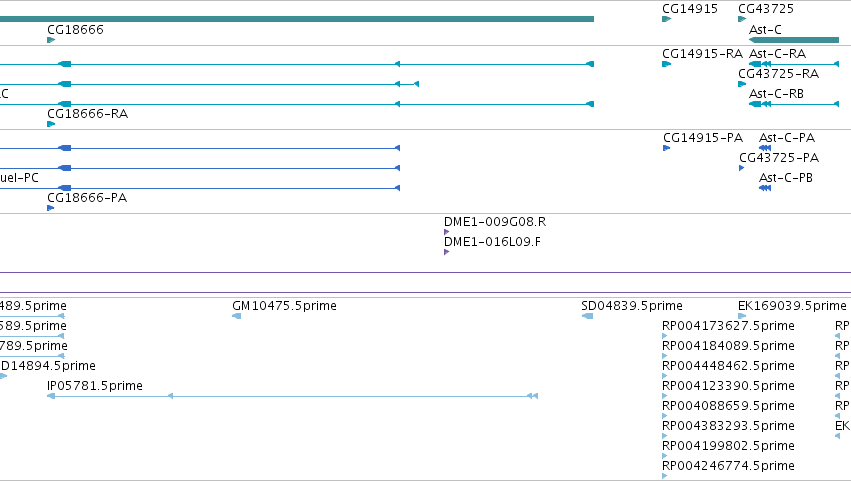Open the DME1-009G08.R feature label

click(495, 222)
